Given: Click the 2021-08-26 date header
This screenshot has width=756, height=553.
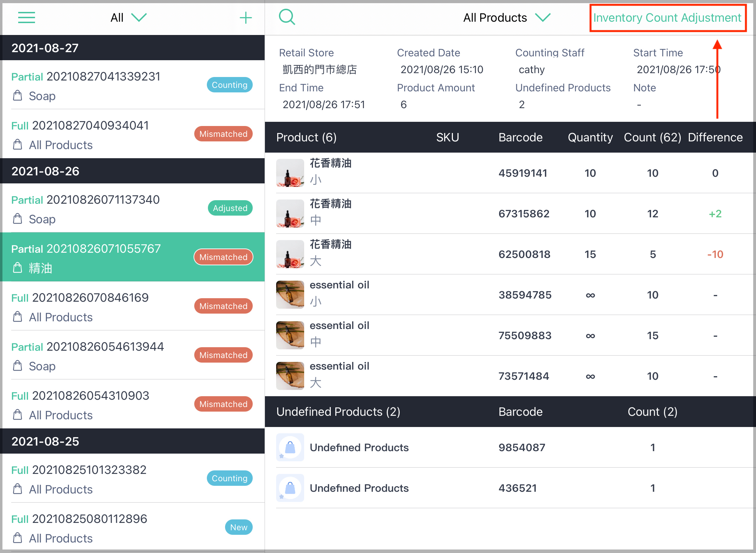Looking at the screenshot, I should [x=132, y=171].
